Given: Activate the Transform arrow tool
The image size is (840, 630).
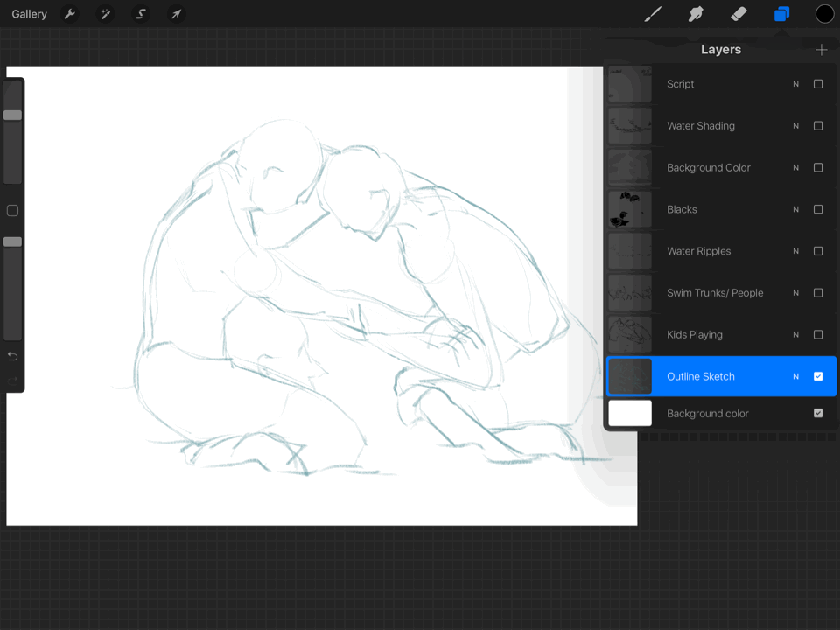Looking at the screenshot, I should 176,14.
